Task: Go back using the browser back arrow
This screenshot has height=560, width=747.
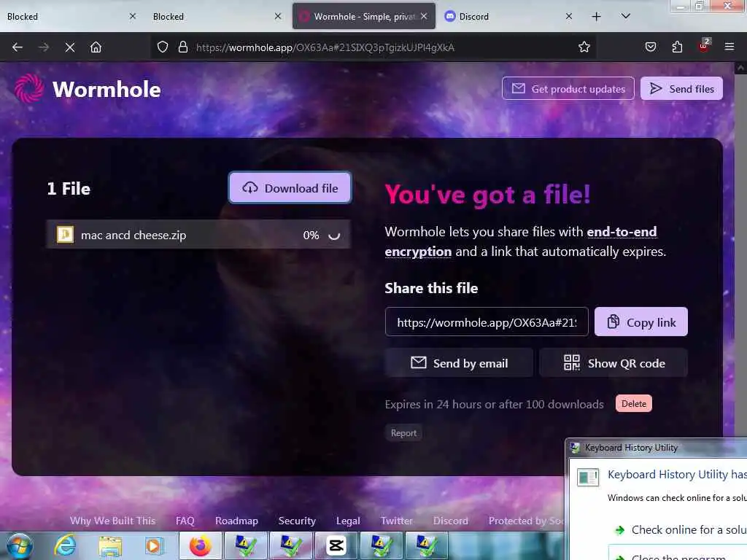Action: (18, 47)
